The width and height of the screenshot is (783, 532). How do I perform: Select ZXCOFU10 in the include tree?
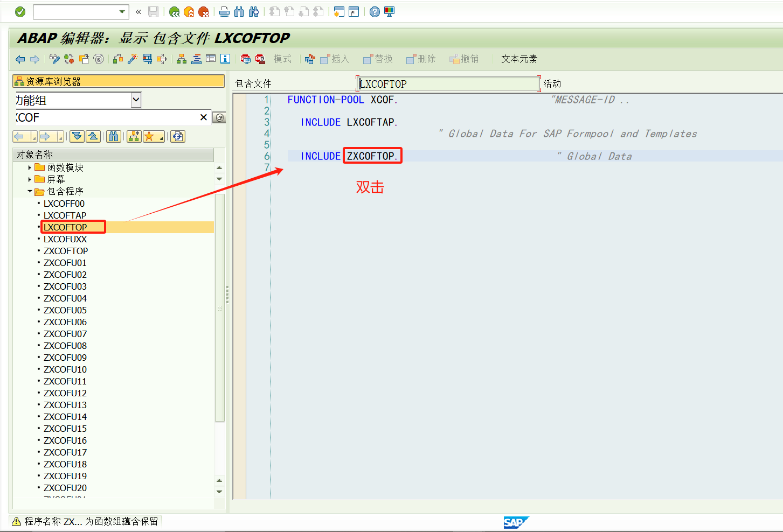65,369
